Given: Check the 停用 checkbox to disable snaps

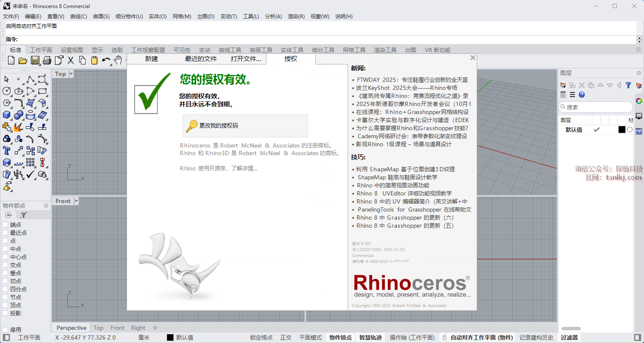Looking at the screenshot, I should coord(5,329).
